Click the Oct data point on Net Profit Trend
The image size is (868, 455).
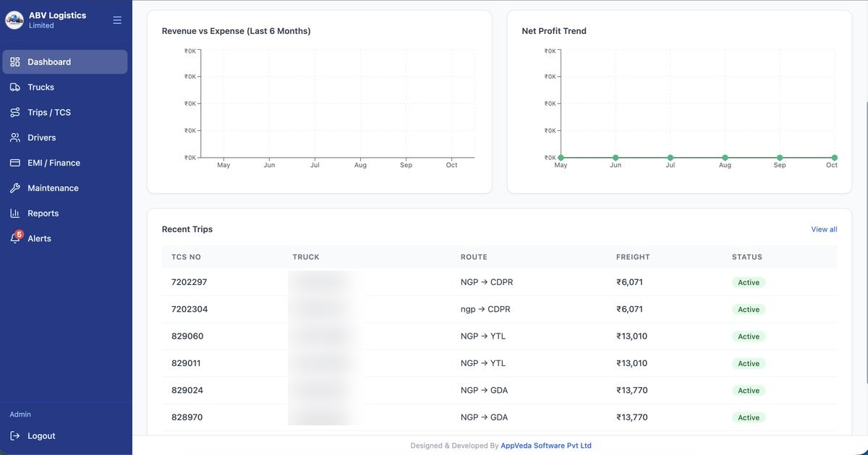coord(834,158)
